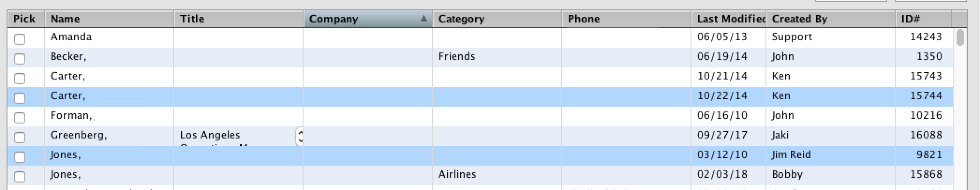980x190 pixels.
Task: Check the Pick box for Amanda
Action: [x=20, y=39]
